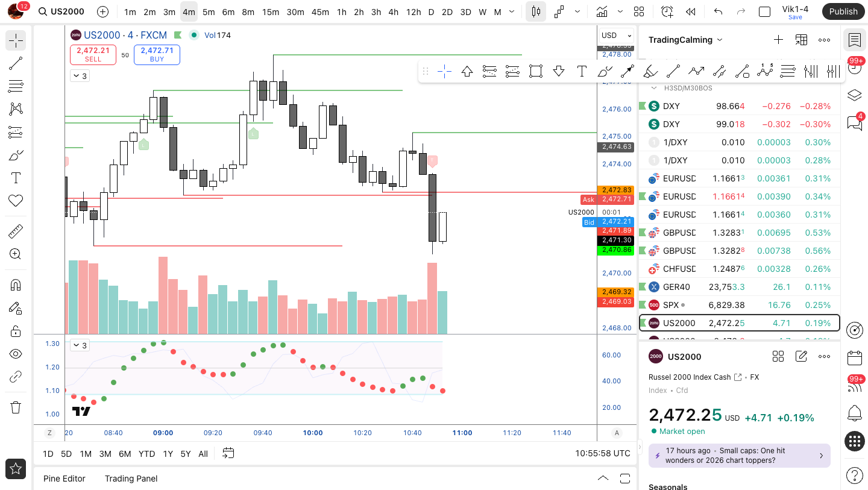Switch to the 15m timeframe
868x490 pixels.
point(271,11)
